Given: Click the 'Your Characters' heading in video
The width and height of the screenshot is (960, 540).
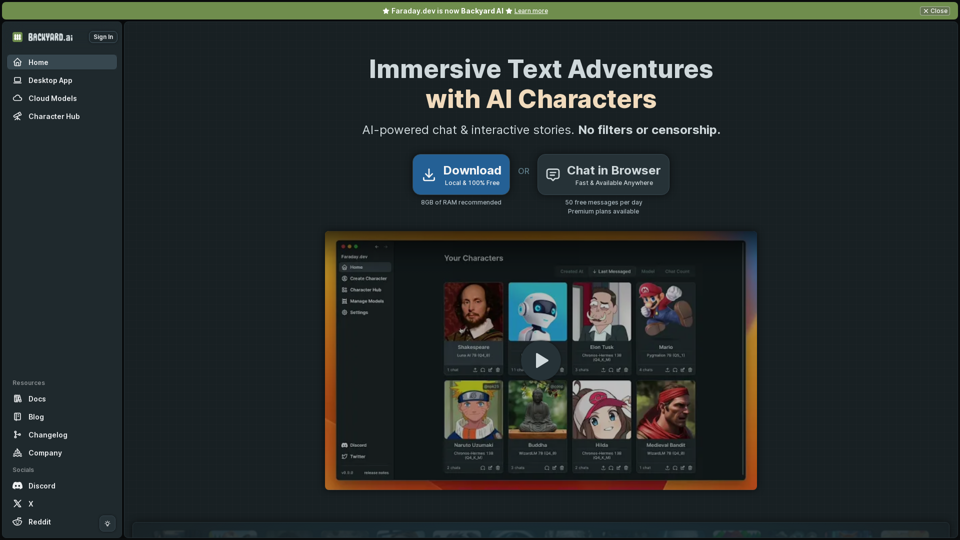Looking at the screenshot, I should point(473,258).
